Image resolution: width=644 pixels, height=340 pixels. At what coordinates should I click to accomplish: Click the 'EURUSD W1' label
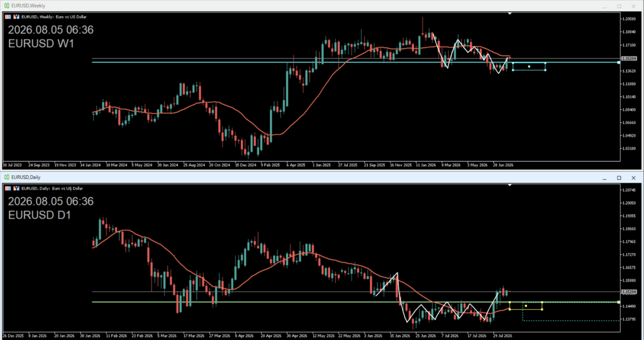(41, 43)
